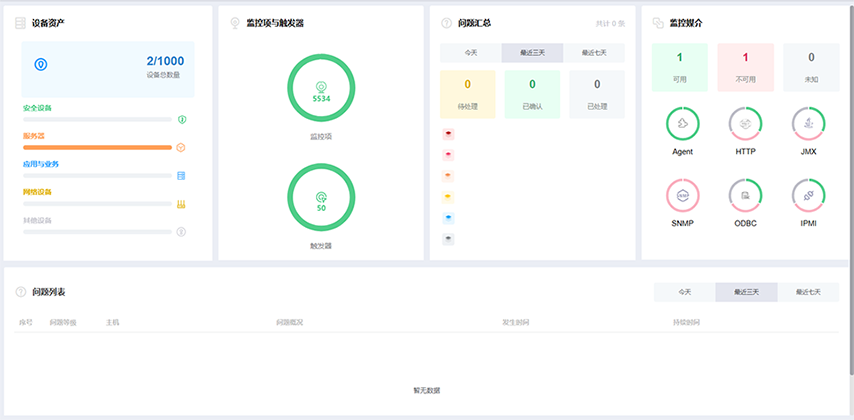
Task: Click the 服务器 orange progress bar
Action: (x=97, y=148)
